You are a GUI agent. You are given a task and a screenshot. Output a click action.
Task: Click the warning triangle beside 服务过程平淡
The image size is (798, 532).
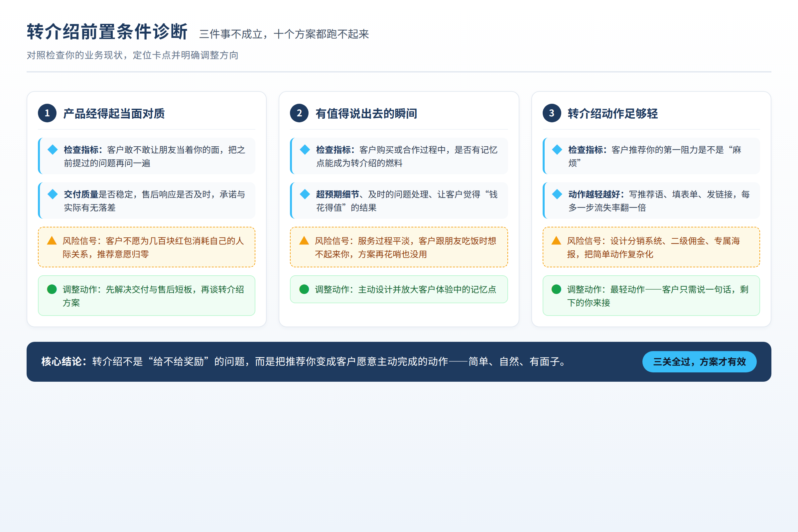coord(304,240)
